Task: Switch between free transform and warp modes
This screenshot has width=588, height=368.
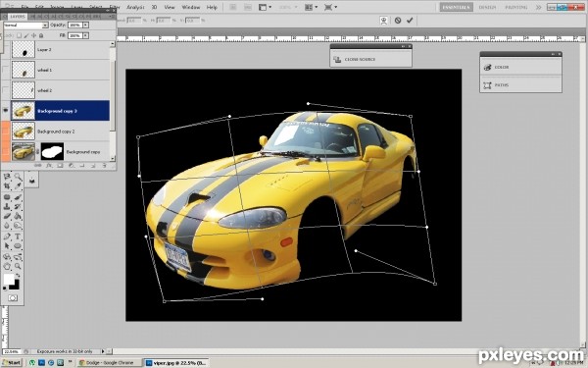Action: [x=383, y=21]
